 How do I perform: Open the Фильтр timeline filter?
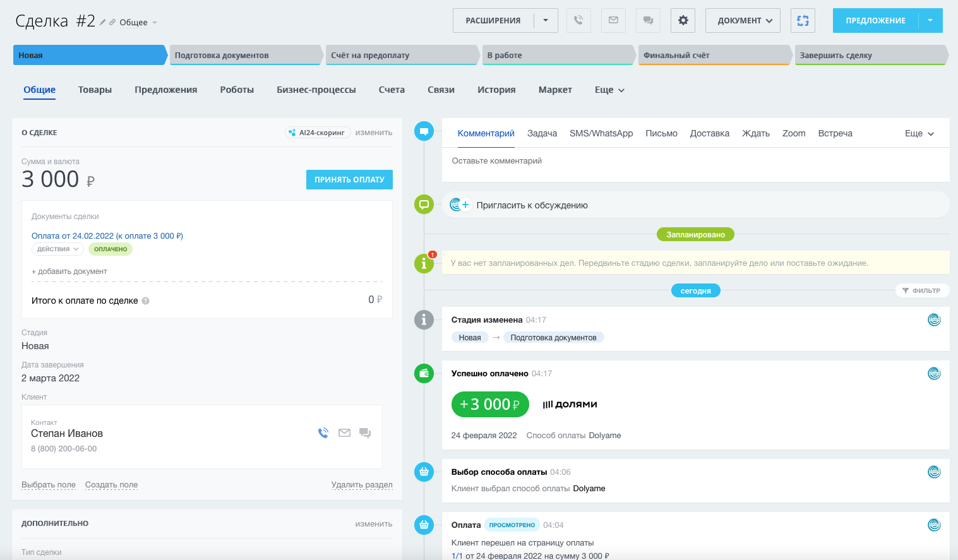[x=922, y=290]
